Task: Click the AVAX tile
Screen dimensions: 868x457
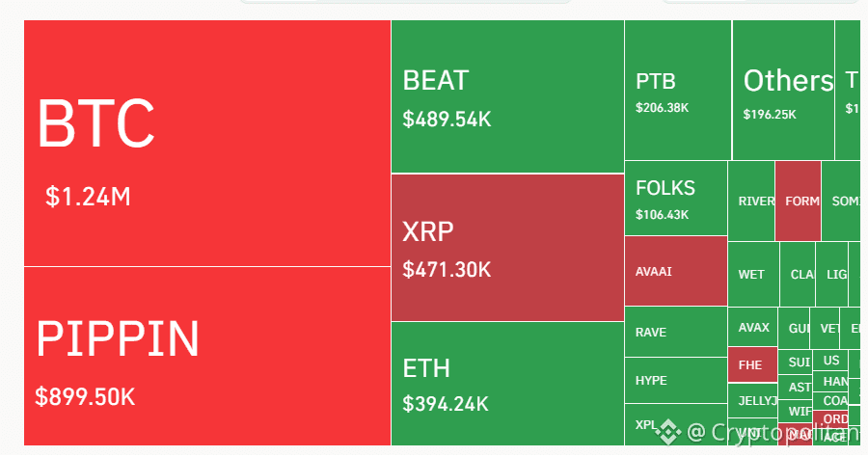Action: point(753,327)
